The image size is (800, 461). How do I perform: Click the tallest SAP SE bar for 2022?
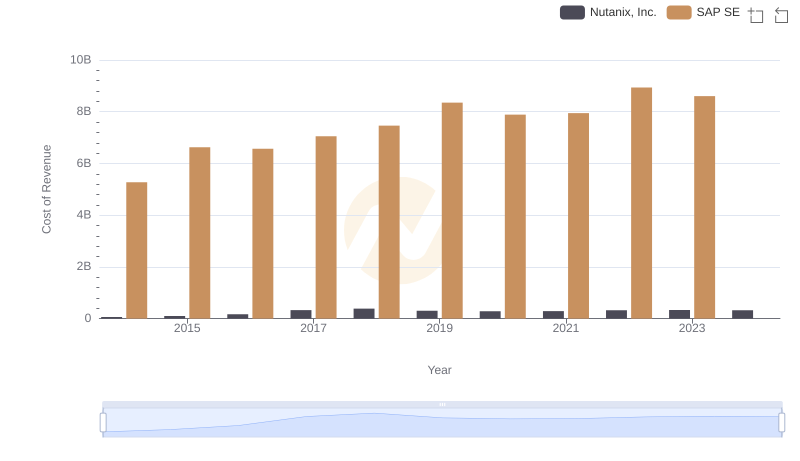click(641, 203)
